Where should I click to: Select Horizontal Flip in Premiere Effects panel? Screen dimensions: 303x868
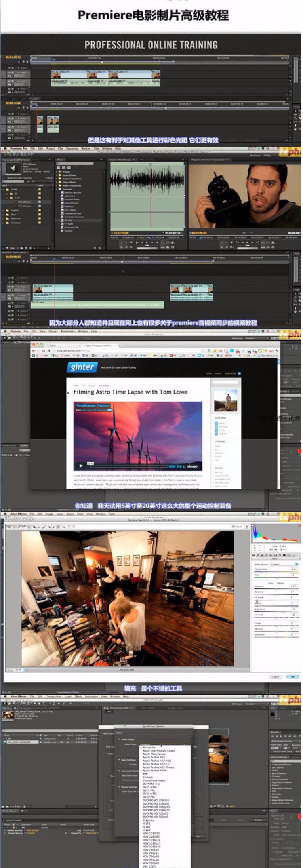(71, 228)
